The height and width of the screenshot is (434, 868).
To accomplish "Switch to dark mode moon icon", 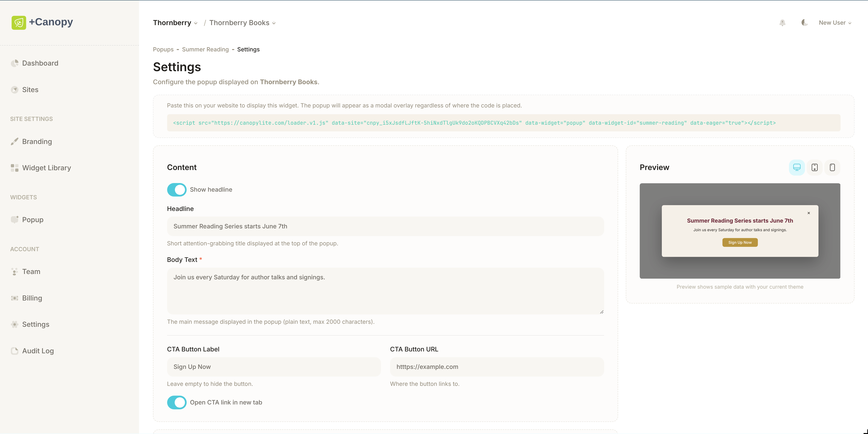I will (x=805, y=23).
